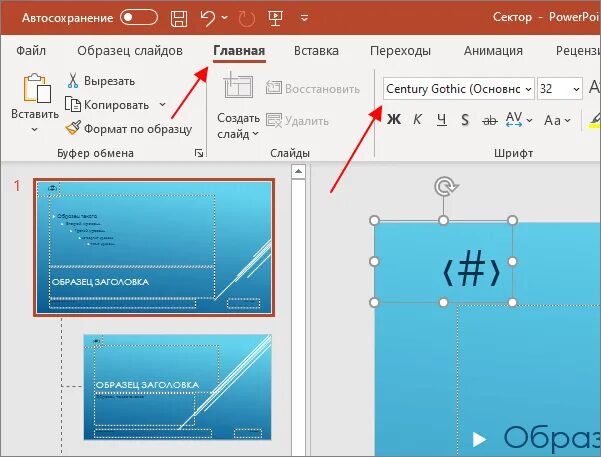601x457 pixels.
Task: Click Восстановить reset button
Action: coord(312,89)
